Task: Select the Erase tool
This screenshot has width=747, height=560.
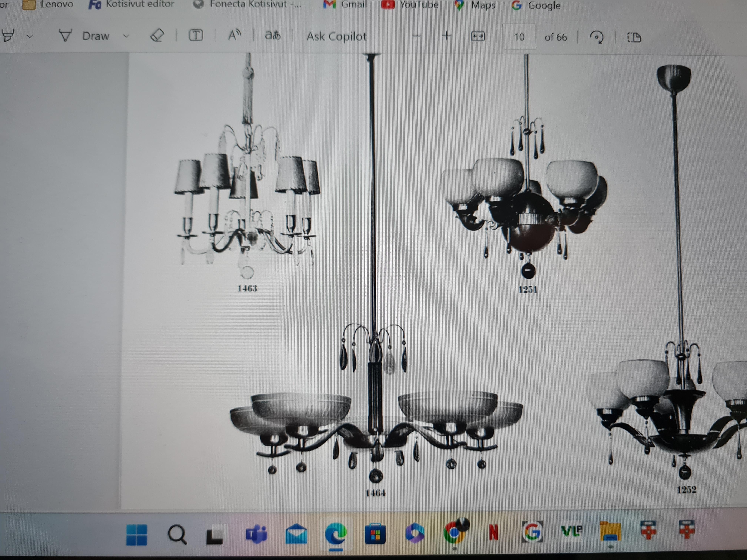Action: coord(157,35)
